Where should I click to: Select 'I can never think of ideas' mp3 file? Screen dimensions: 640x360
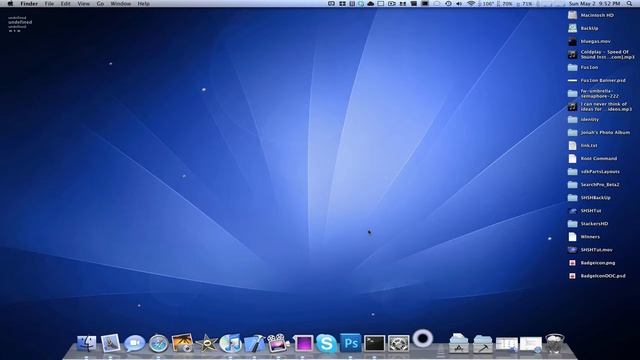coord(600,107)
